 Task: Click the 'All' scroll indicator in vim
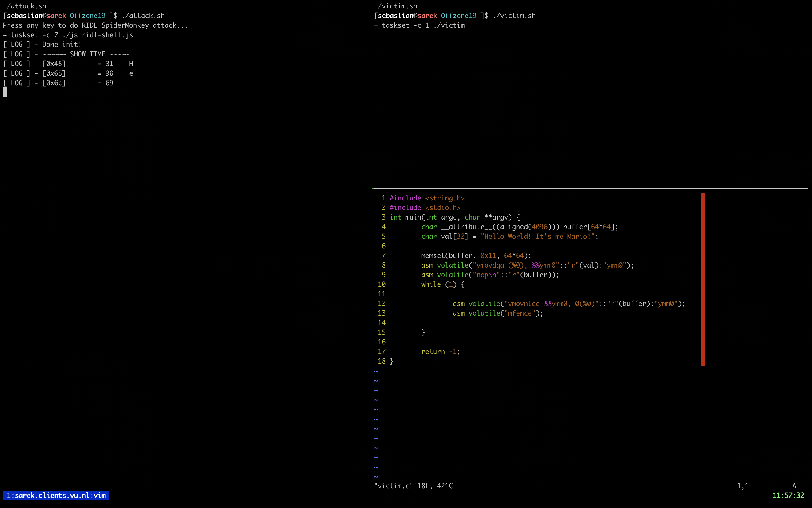[798, 486]
